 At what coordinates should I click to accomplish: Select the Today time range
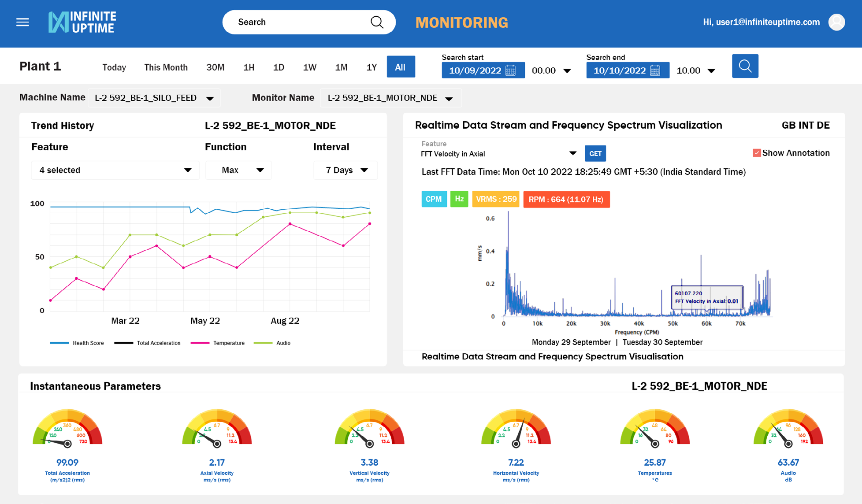click(114, 67)
